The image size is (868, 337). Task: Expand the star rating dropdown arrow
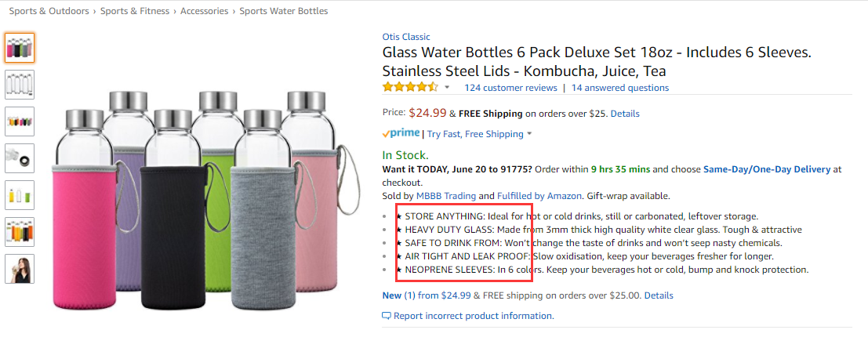point(448,87)
